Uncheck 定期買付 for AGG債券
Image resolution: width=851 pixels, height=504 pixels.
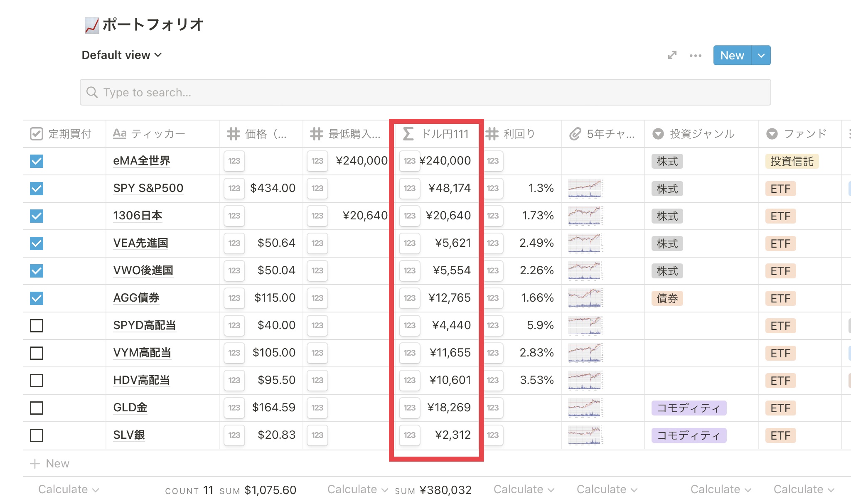click(37, 298)
